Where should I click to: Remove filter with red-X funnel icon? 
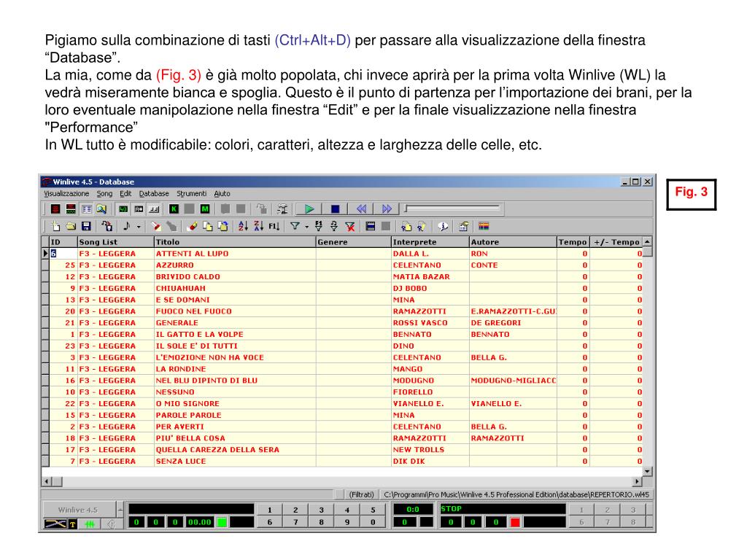[x=350, y=227]
